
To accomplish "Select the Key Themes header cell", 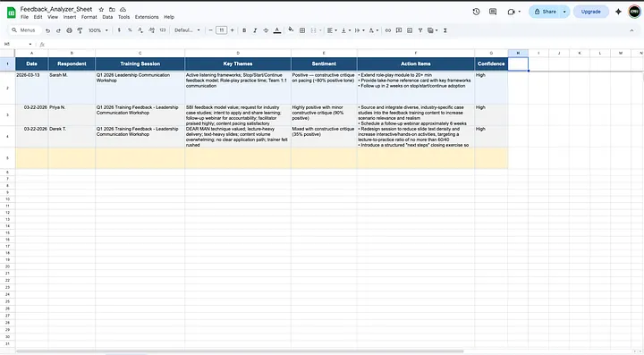I will point(238,64).
